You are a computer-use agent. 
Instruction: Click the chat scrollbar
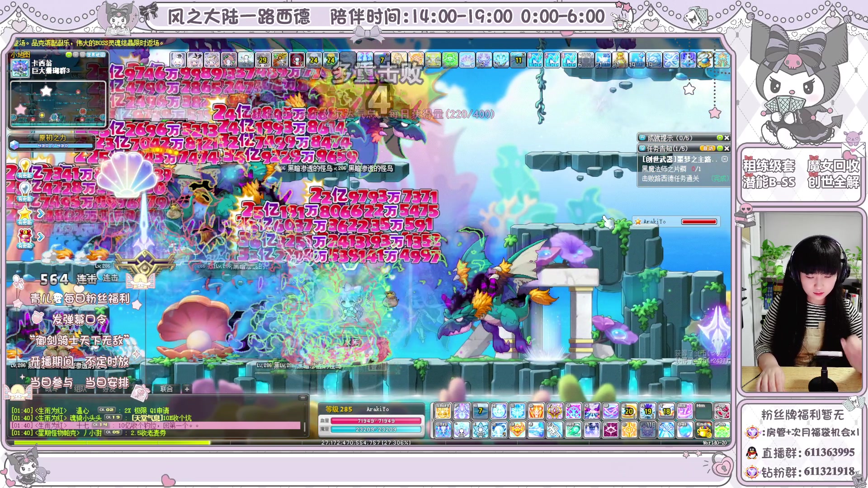click(305, 426)
